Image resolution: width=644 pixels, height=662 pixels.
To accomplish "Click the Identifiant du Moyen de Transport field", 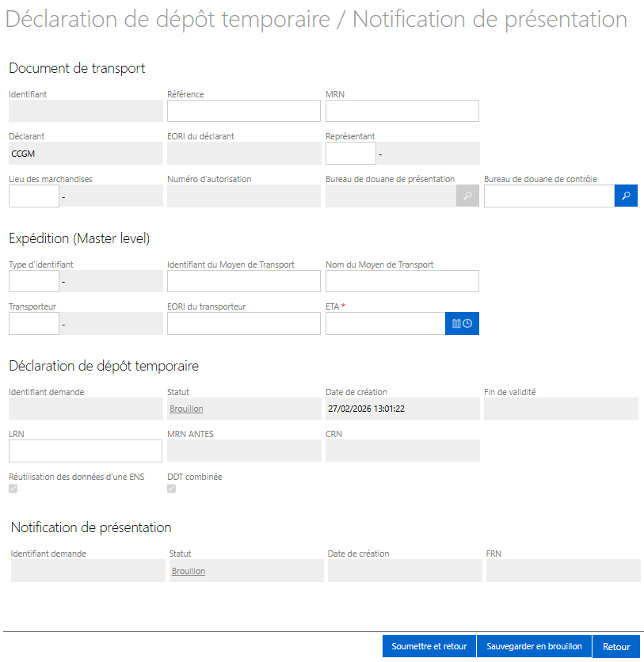I will pos(243,281).
